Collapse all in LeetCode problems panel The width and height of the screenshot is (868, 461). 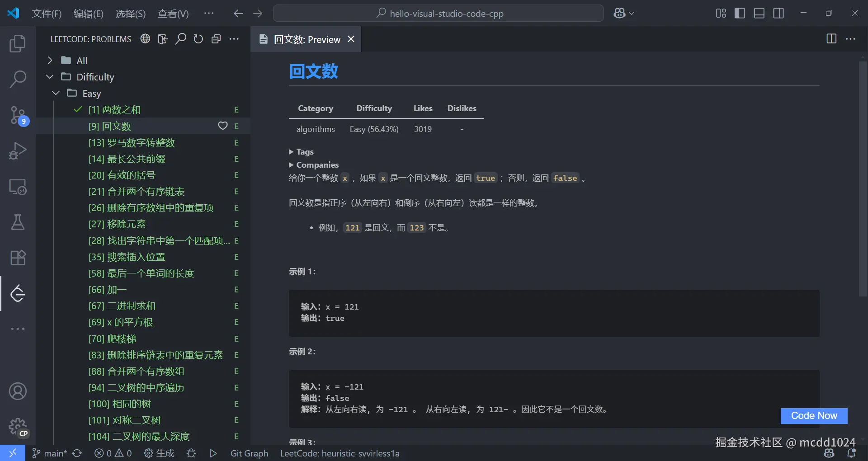pos(216,39)
